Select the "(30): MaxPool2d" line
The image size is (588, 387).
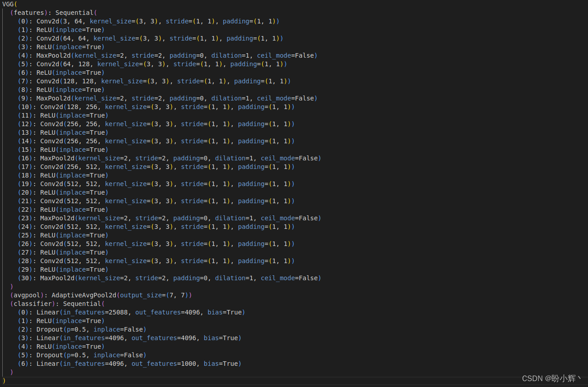click(170, 278)
